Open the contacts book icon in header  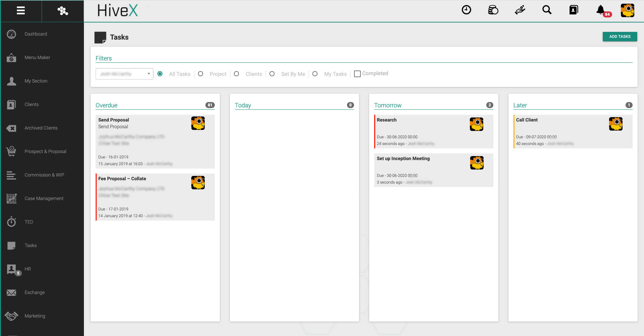[574, 10]
